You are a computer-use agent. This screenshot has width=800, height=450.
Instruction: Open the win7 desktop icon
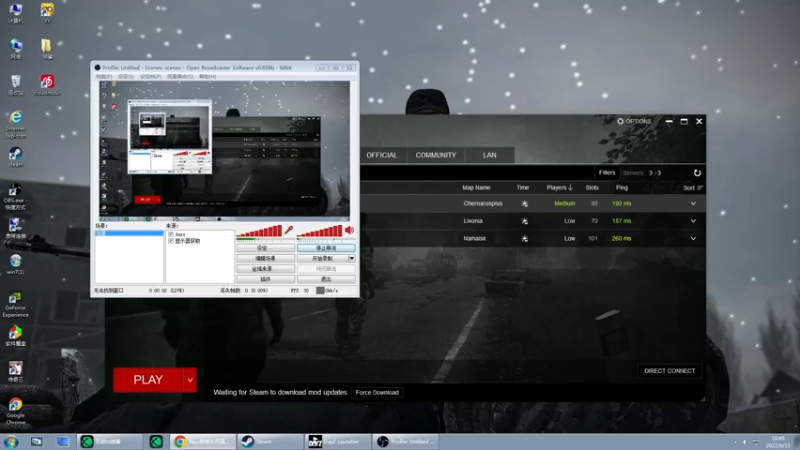16,264
